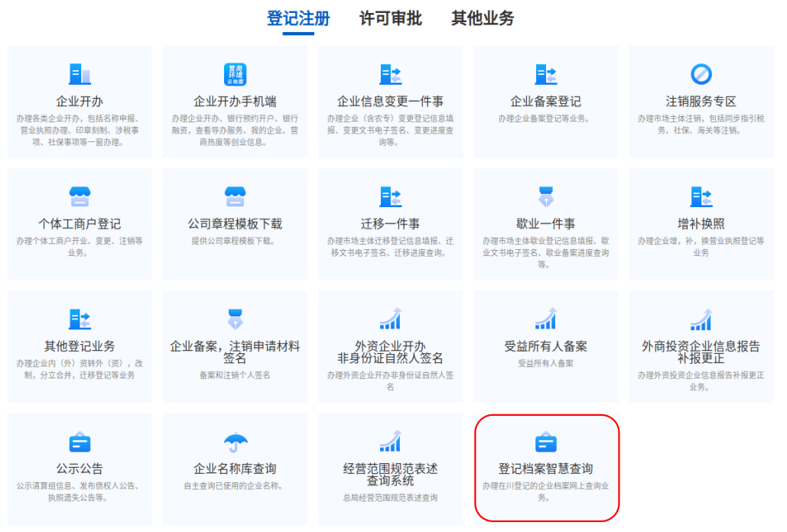Switch to the 许可审批 tab

pyautogui.click(x=391, y=18)
